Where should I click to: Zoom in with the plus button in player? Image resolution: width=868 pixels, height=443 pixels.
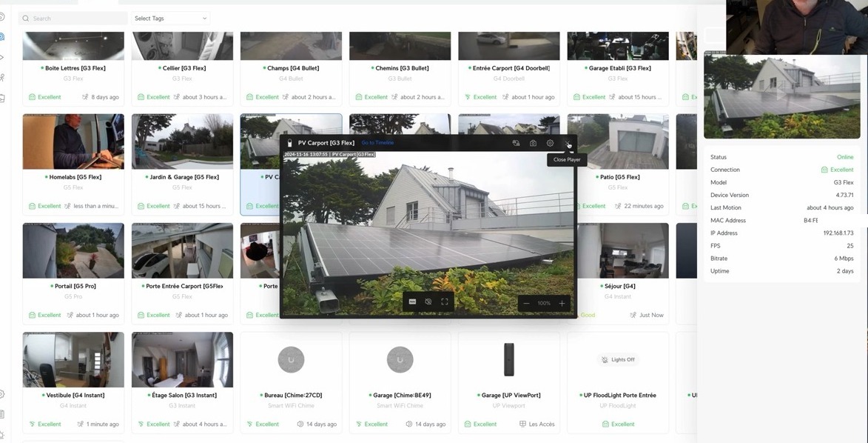562,303
